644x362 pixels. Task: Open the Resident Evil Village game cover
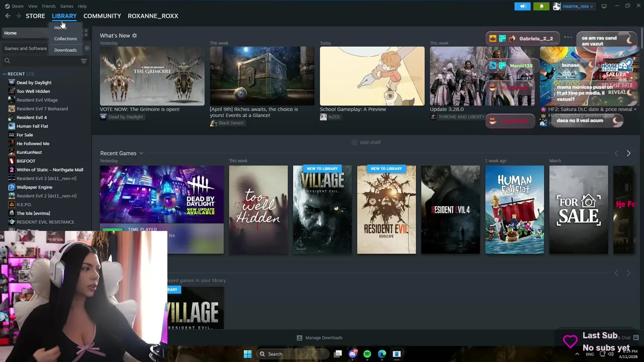pos(323,210)
